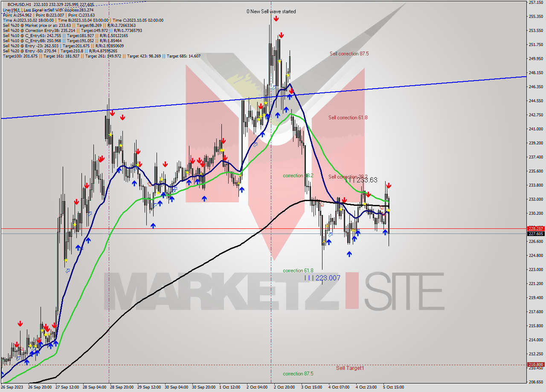Click the green 'correction 87.5' label
The width and height of the screenshot is (546, 392).
click(298, 374)
